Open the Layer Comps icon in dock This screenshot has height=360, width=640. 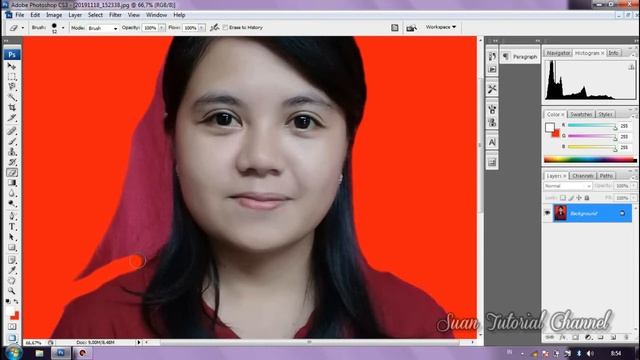(492, 162)
